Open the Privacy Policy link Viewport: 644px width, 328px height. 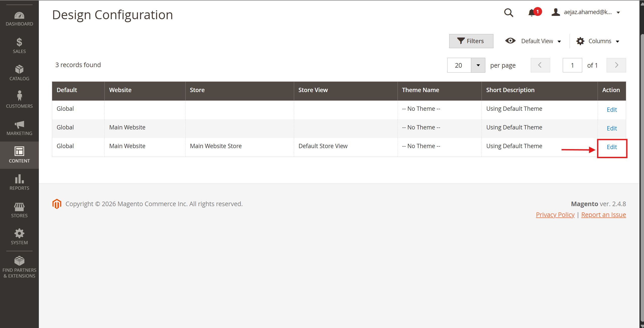555,215
